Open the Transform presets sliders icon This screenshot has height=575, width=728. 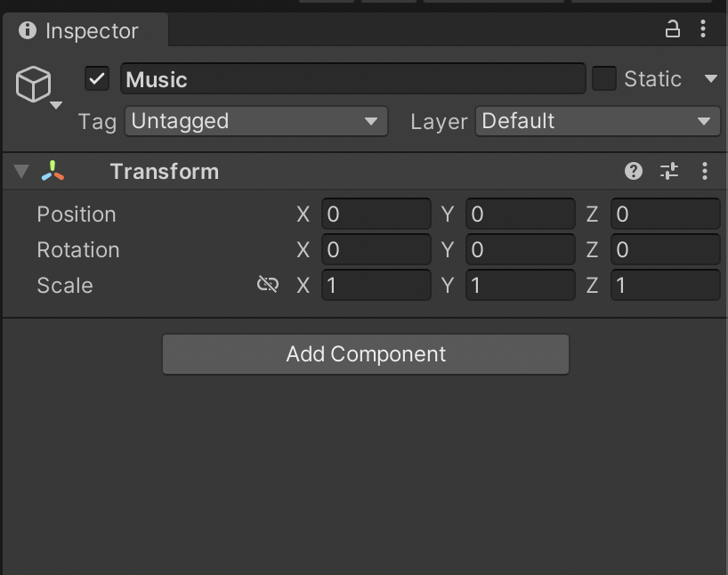point(669,171)
